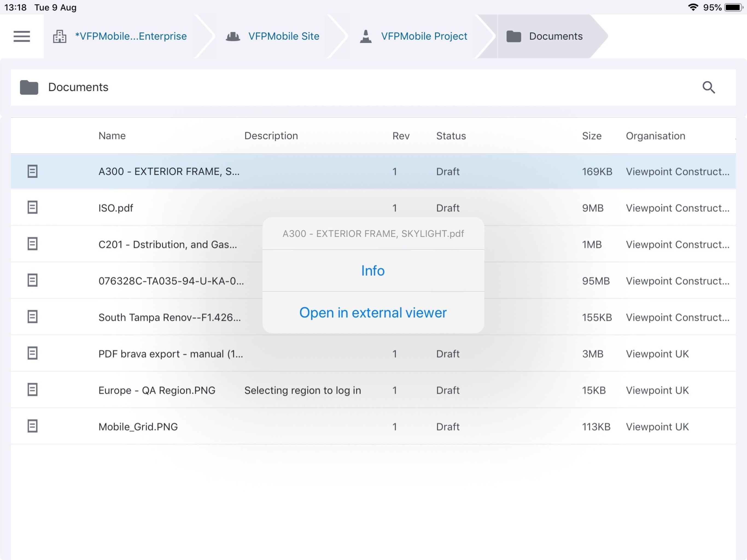Viewport: 747px width, 560px height.
Task: Navigate to VFPMobile Project via breadcrumb
Action: click(x=424, y=36)
